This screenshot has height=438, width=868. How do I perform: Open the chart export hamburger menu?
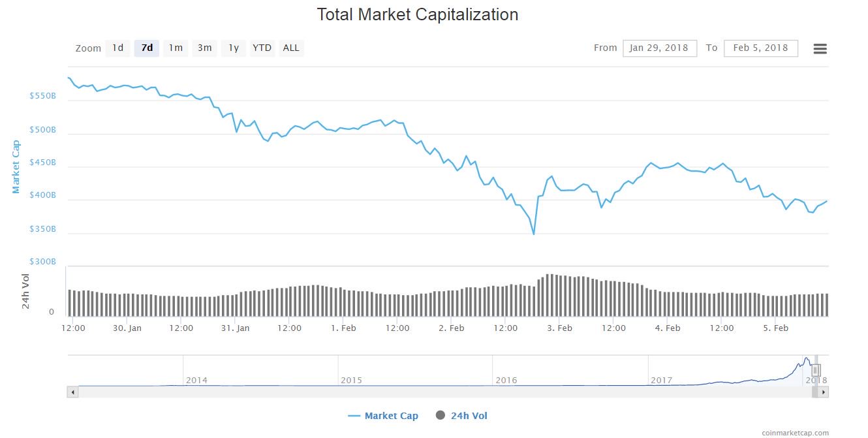coord(820,48)
